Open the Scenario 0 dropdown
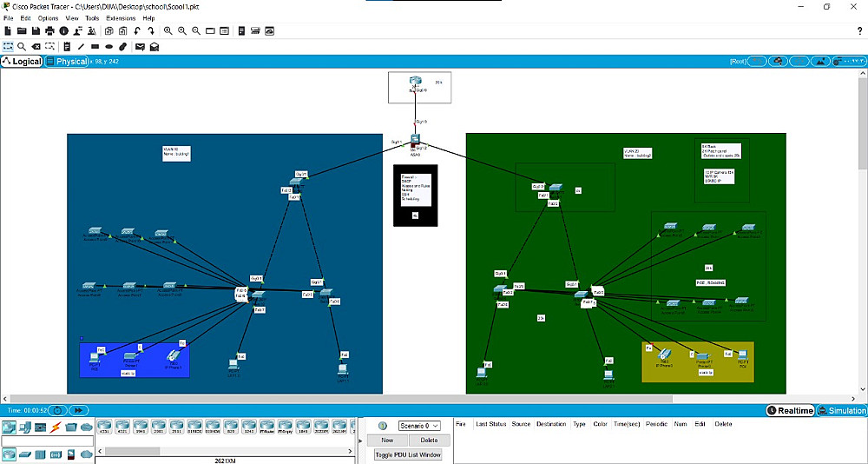The height and width of the screenshot is (464, 868). click(x=419, y=426)
